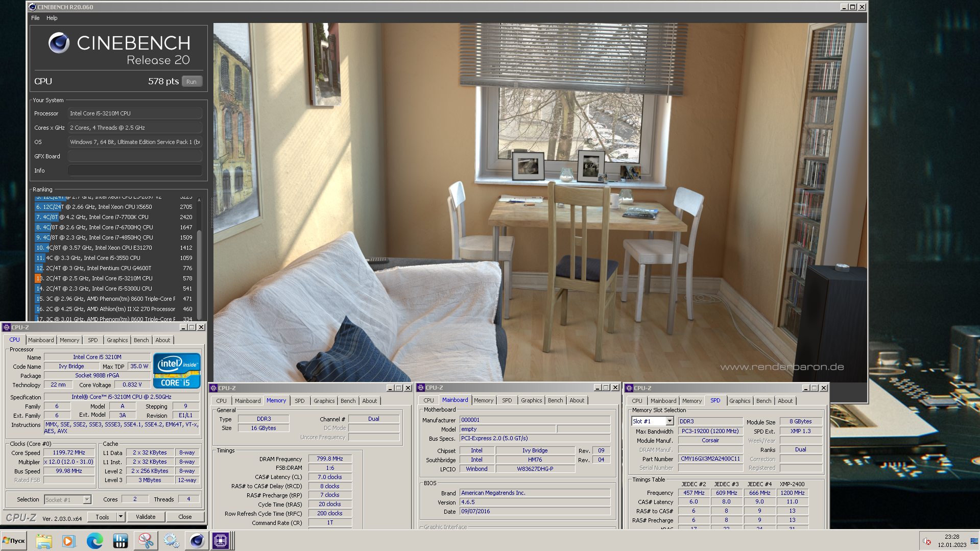Open Microsoft Edge from the taskbar
Viewport: 980px width, 551px height.
[94, 540]
